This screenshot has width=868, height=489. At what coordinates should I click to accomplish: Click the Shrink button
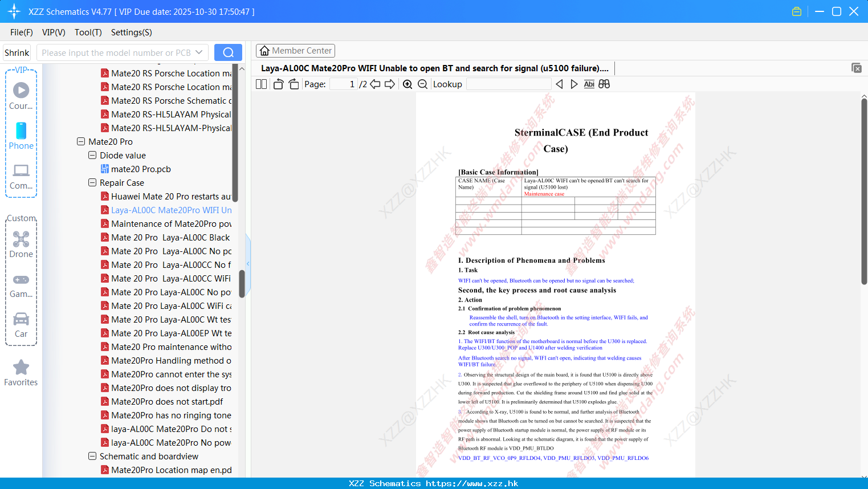coord(17,52)
